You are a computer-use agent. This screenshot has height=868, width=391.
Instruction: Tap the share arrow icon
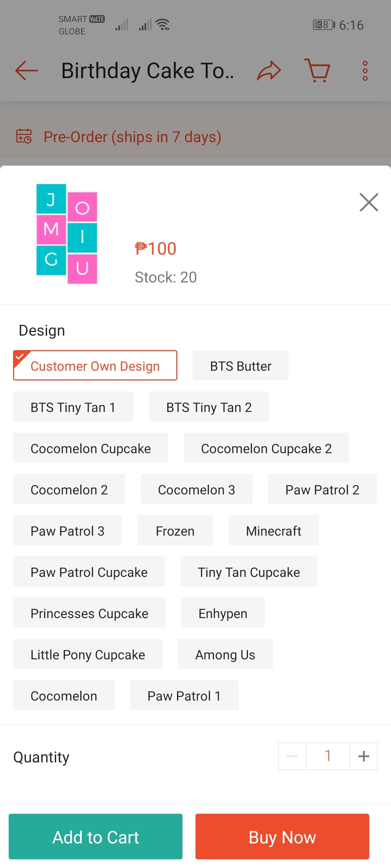(x=269, y=70)
